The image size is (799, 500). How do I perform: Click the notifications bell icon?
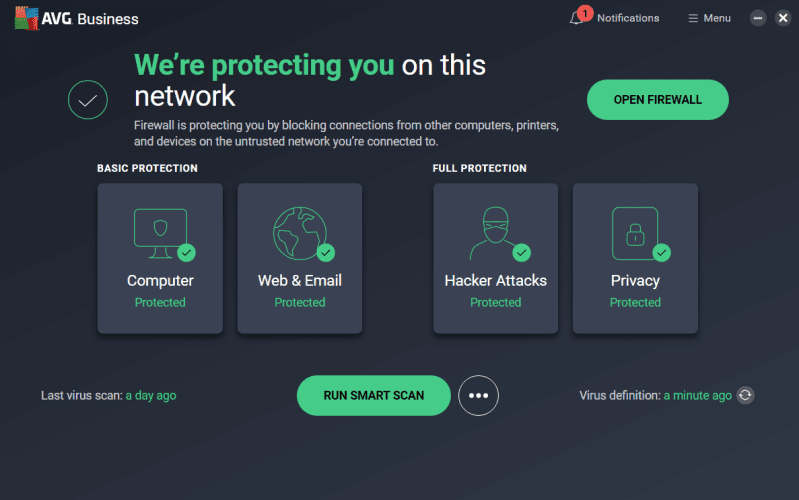577,18
